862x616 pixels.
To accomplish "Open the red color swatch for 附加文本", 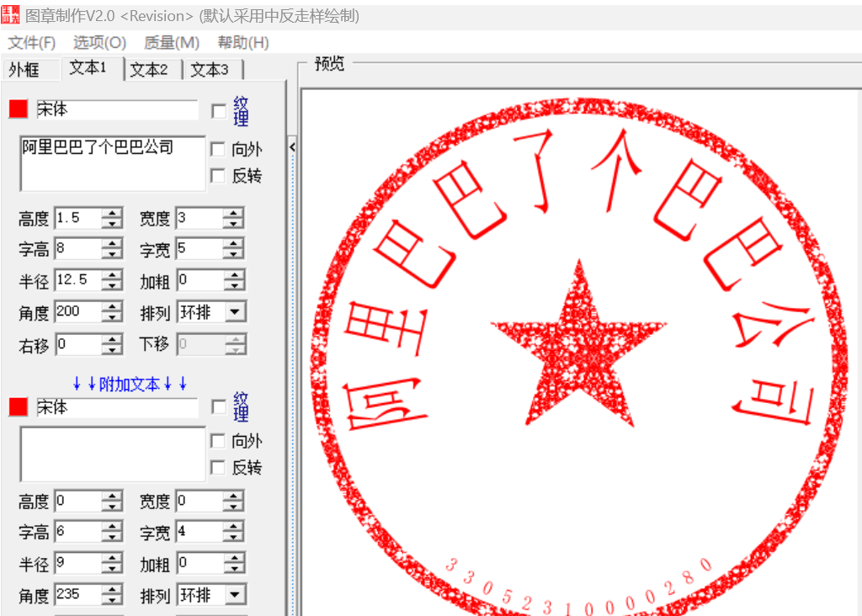I will (19, 407).
